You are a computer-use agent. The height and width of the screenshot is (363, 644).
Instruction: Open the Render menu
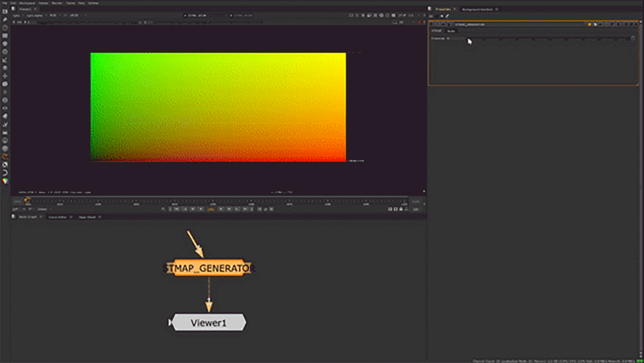(56, 3)
